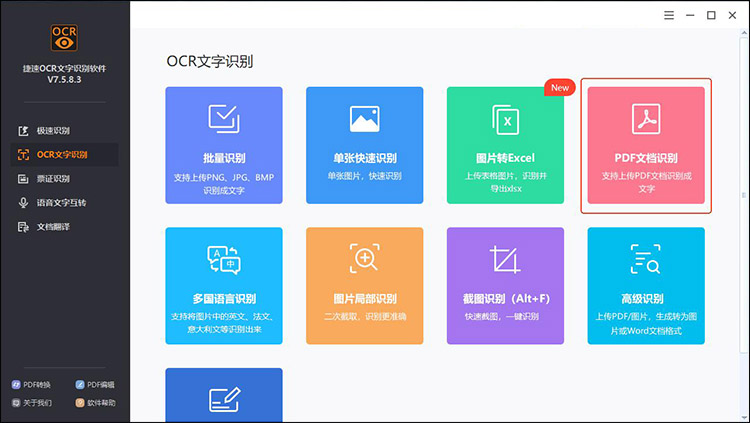Click the text 快速截图，一键识别
Screen dimensions: 750x423
502,316
